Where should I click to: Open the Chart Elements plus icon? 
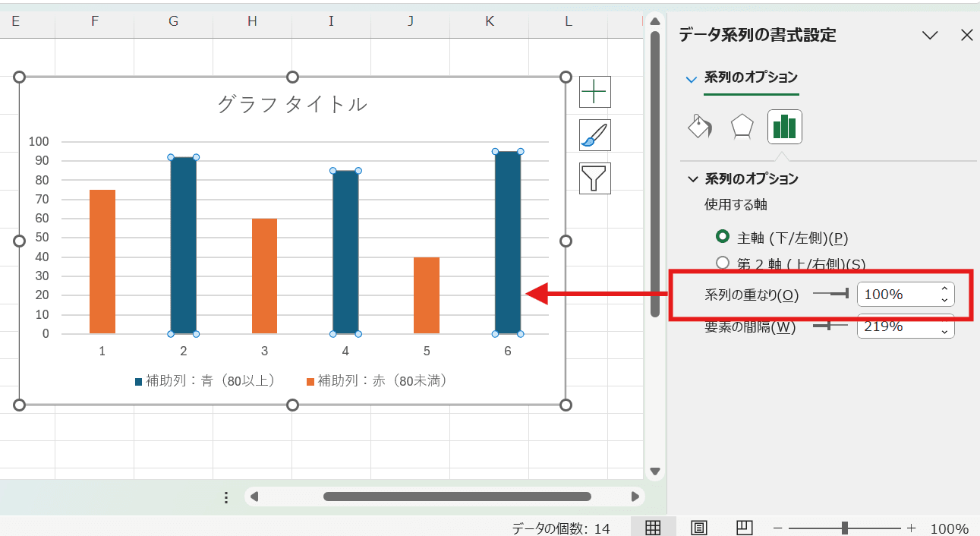click(595, 91)
